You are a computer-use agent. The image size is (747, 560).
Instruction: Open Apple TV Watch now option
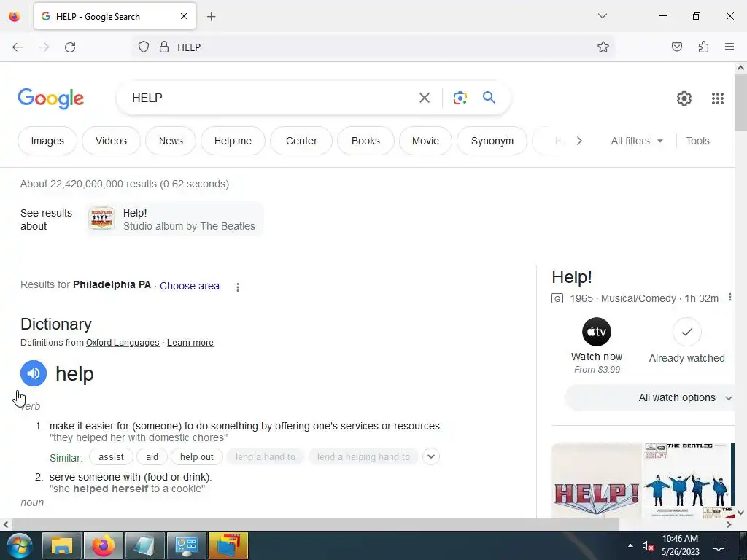[597, 346]
